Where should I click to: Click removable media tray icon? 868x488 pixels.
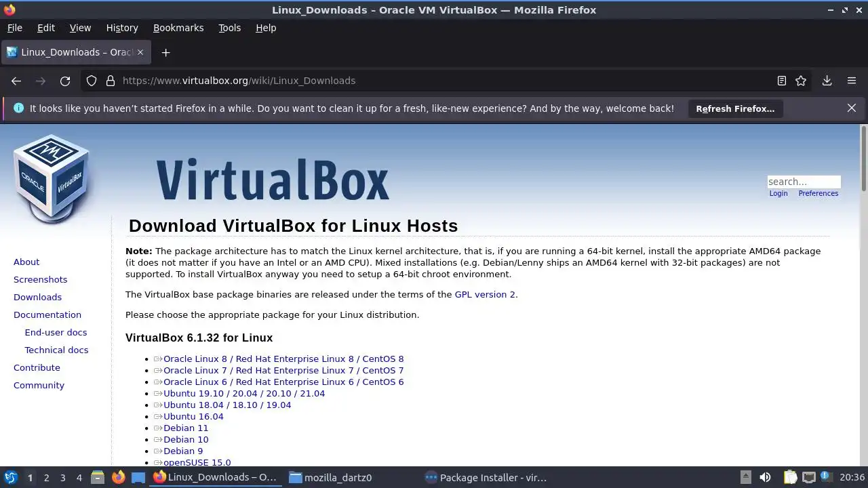pyautogui.click(x=745, y=477)
